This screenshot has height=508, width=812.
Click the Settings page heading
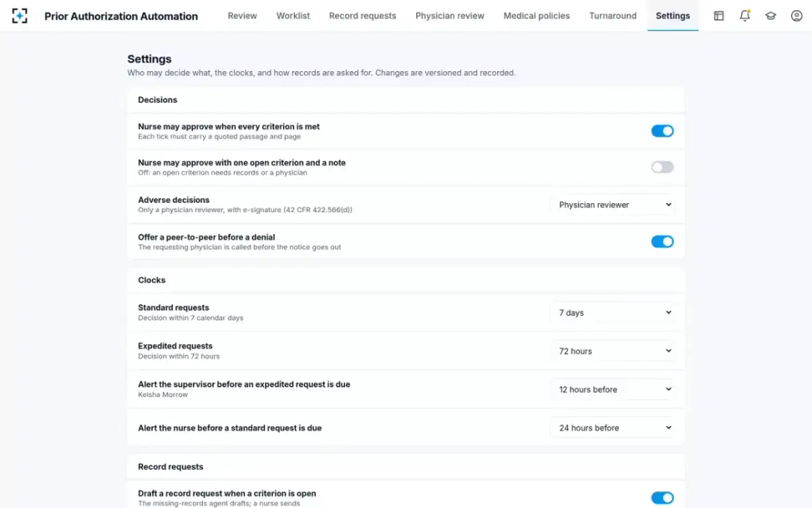[150, 59]
